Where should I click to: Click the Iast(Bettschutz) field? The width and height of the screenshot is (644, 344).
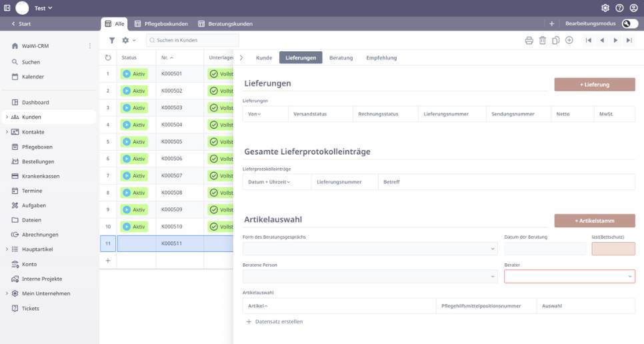pyautogui.click(x=613, y=249)
